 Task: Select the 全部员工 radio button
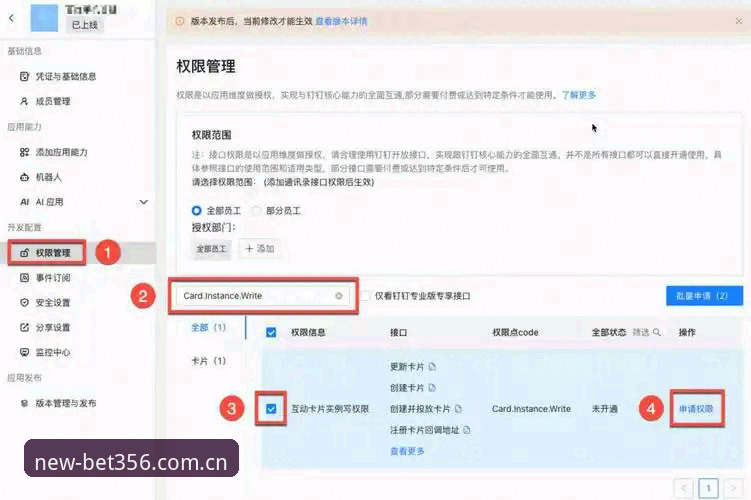196,210
